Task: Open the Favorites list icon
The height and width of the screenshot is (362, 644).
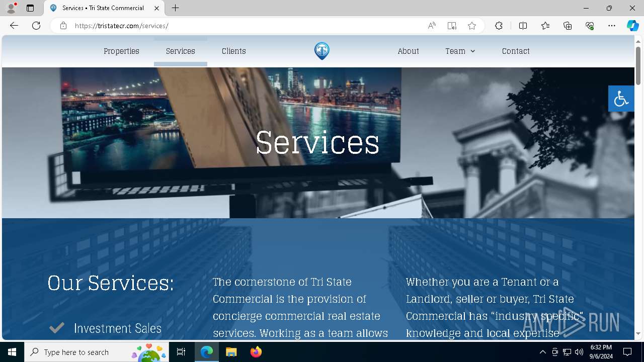Action: pos(545,26)
